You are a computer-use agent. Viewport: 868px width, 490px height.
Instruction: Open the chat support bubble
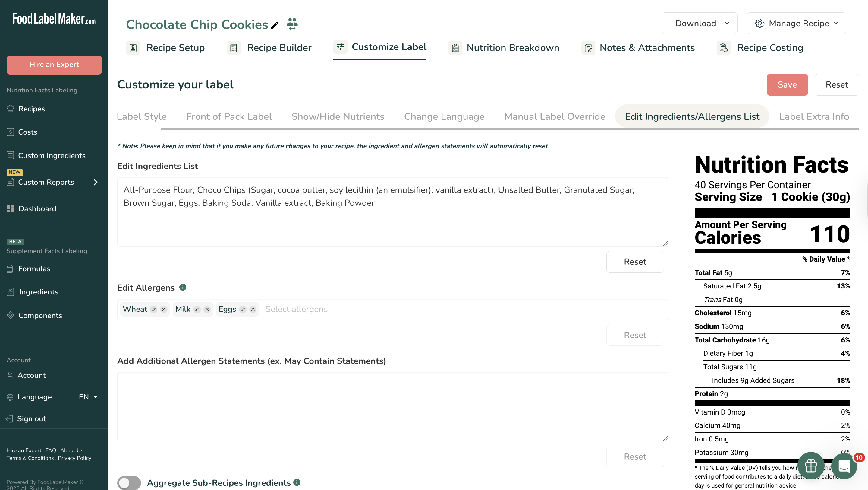point(844,466)
